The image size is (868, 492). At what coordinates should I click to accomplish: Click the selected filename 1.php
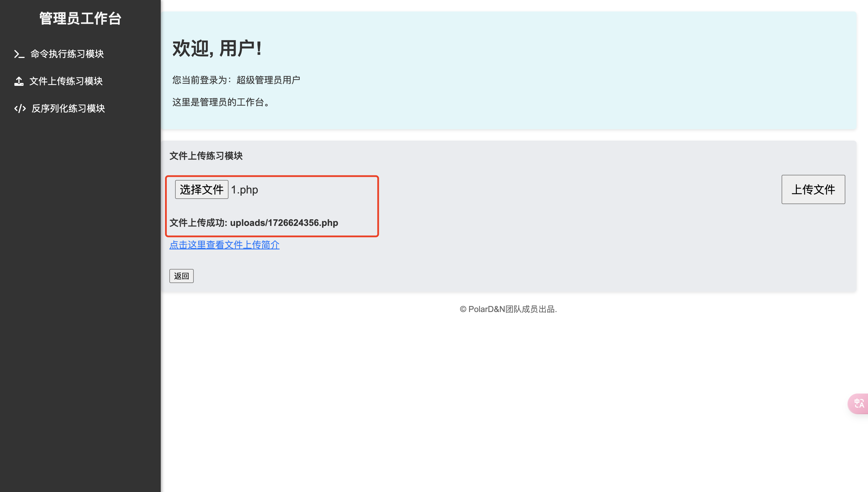coord(245,190)
